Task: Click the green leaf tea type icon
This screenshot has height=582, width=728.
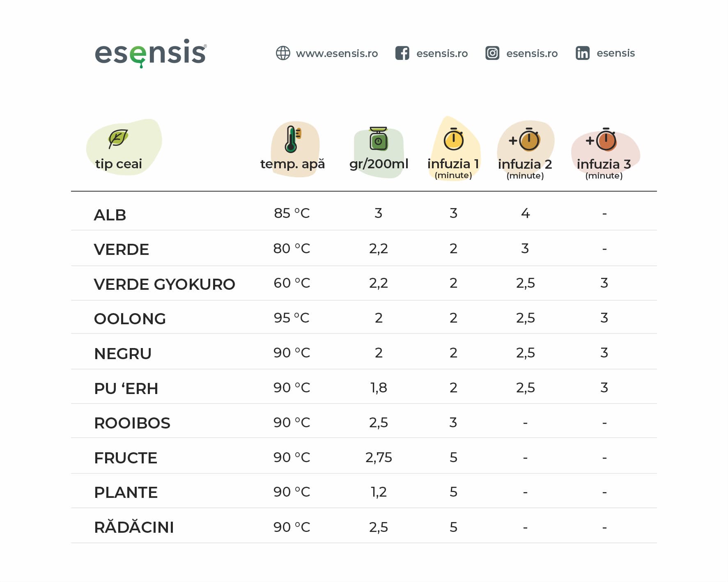Action: [x=118, y=138]
